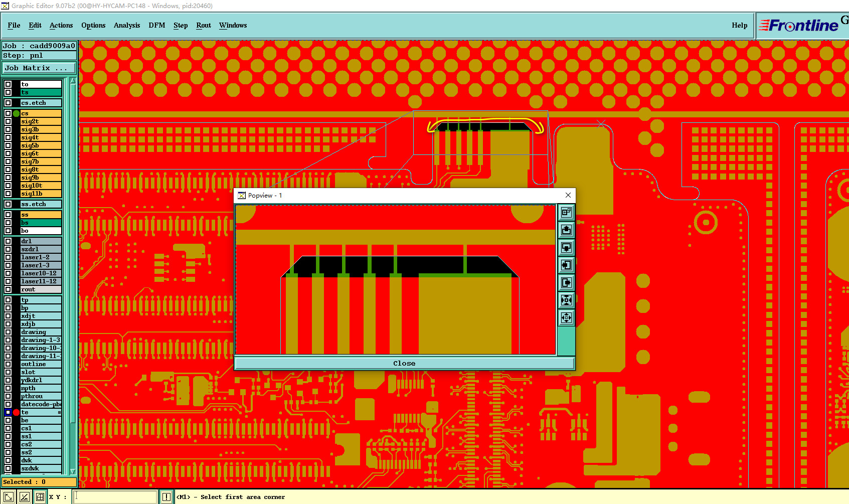Select the laser11-12 layer row

click(x=41, y=281)
